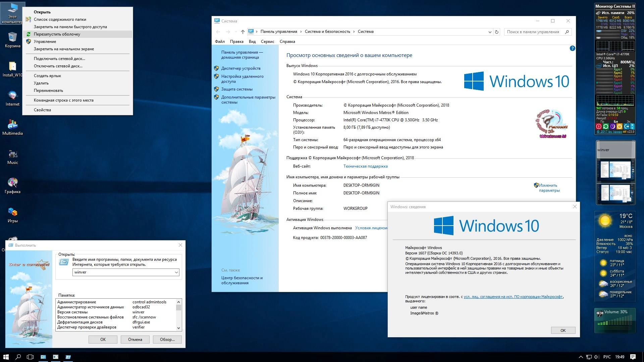Screen dimensions: 644x362
Task: Open Task View on the taskbar
Action: click(x=30, y=357)
